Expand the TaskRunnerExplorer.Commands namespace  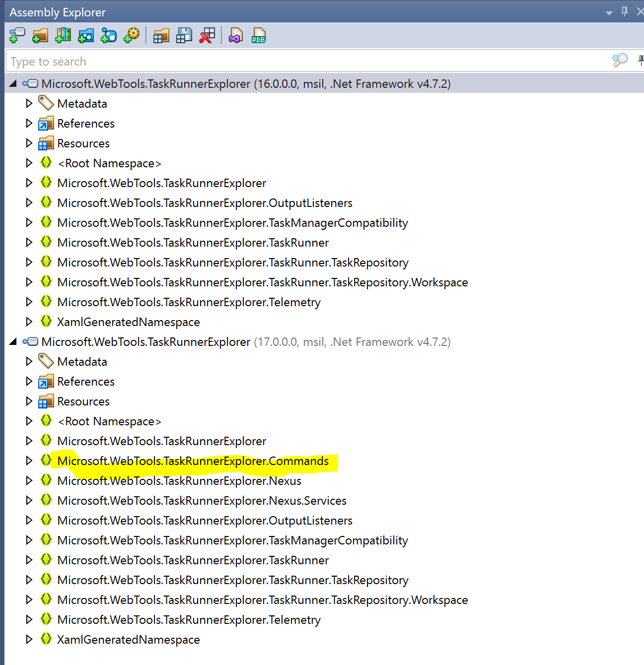[x=29, y=461]
